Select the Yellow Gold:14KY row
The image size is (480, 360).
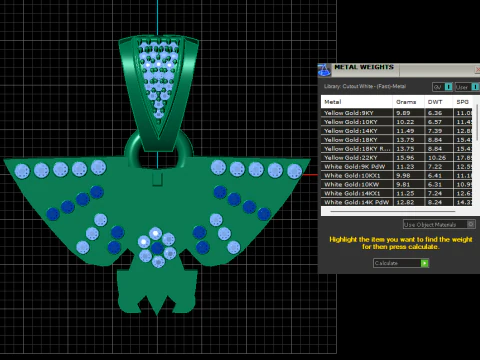tap(397, 131)
